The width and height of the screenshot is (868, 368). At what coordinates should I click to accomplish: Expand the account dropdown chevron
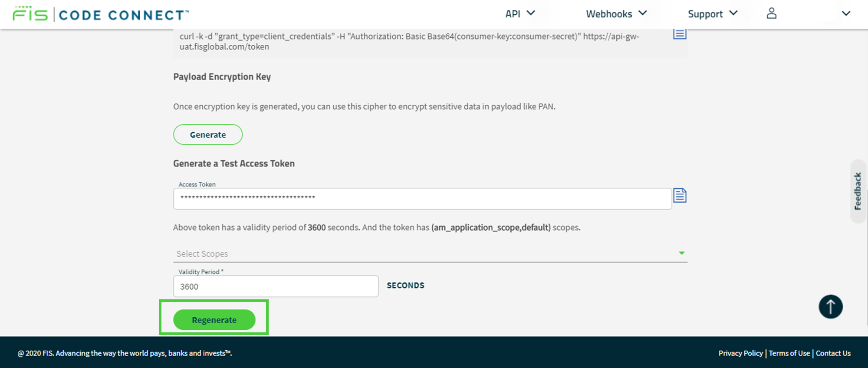point(846,13)
